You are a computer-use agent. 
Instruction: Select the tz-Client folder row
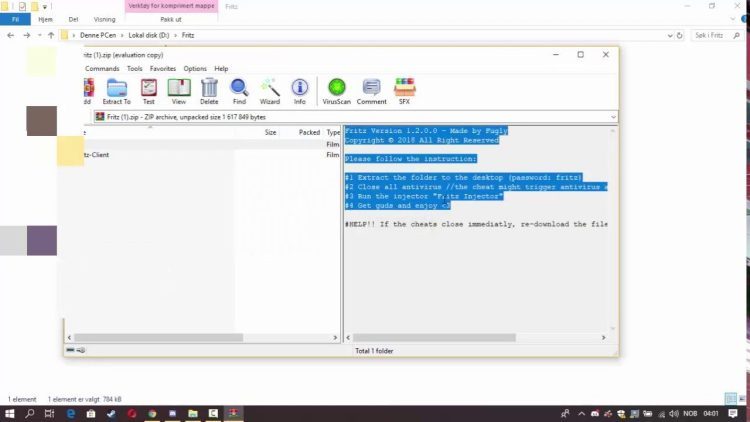point(211,155)
